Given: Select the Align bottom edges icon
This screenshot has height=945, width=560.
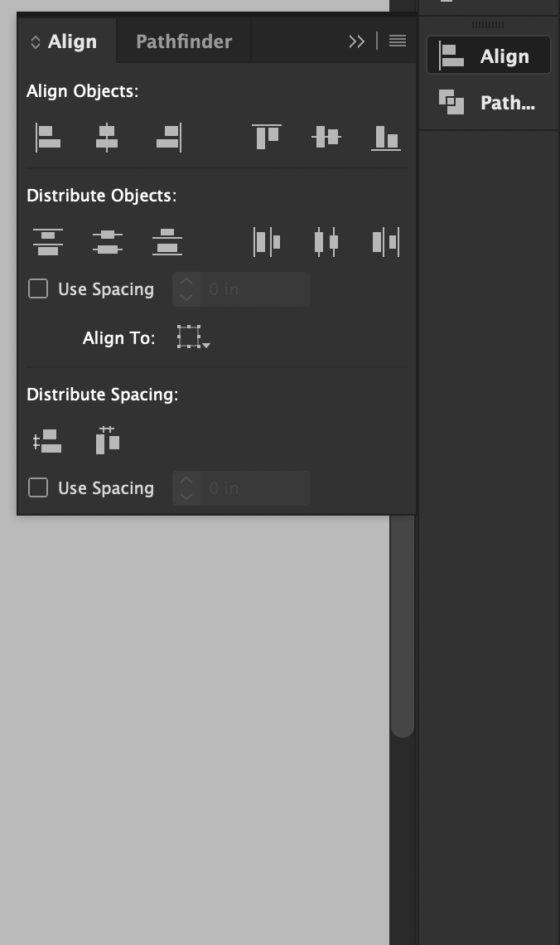Looking at the screenshot, I should click(x=385, y=138).
